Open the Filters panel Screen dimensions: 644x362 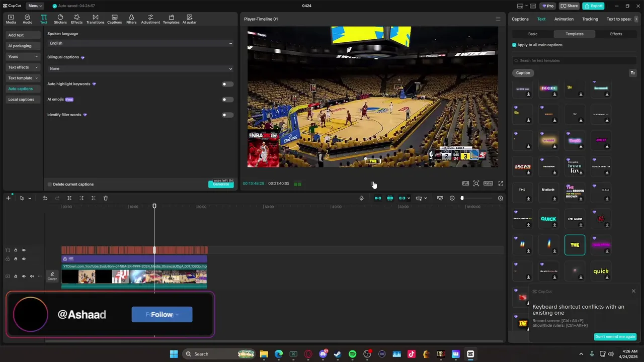[131, 19]
